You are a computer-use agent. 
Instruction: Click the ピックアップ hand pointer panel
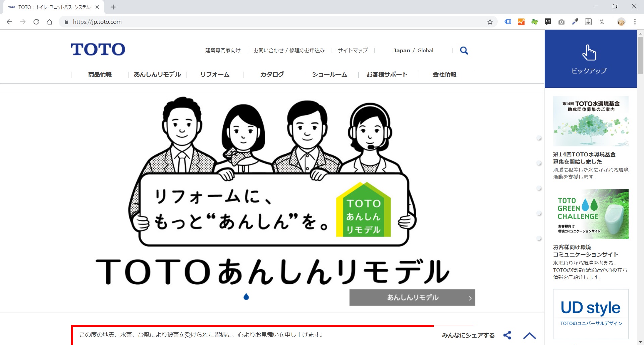[x=591, y=59]
